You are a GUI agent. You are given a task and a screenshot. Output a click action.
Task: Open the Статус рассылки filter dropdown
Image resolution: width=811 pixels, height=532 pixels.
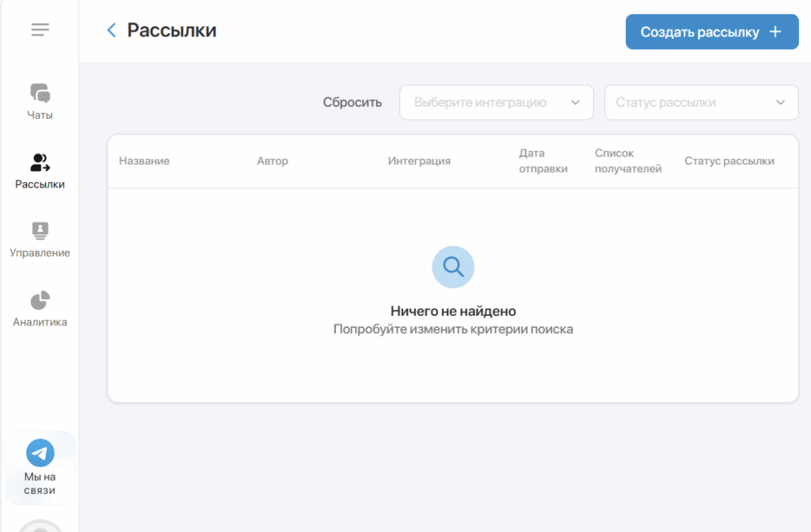702,102
